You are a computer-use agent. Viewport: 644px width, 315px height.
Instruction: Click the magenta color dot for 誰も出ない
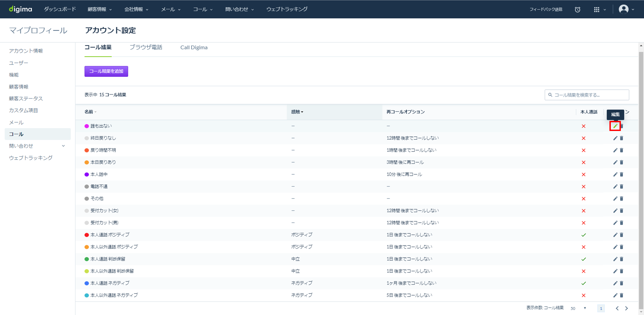click(x=87, y=126)
